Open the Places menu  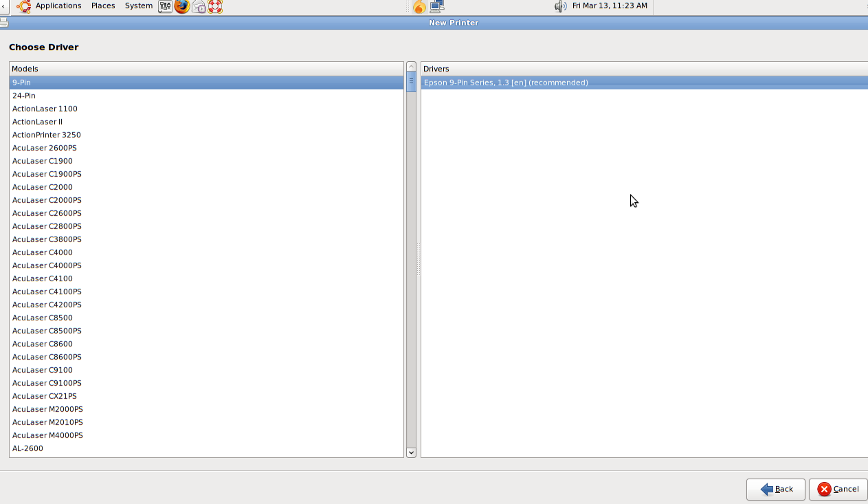(103, 6)
